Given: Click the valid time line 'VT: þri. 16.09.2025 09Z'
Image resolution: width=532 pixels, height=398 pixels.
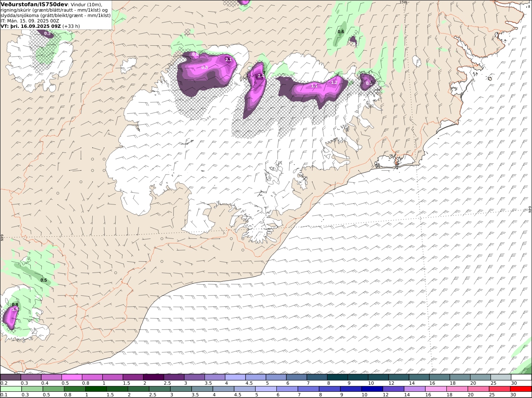Looking at the screenshot, I should pyautogui.click(x=31, y=26).
